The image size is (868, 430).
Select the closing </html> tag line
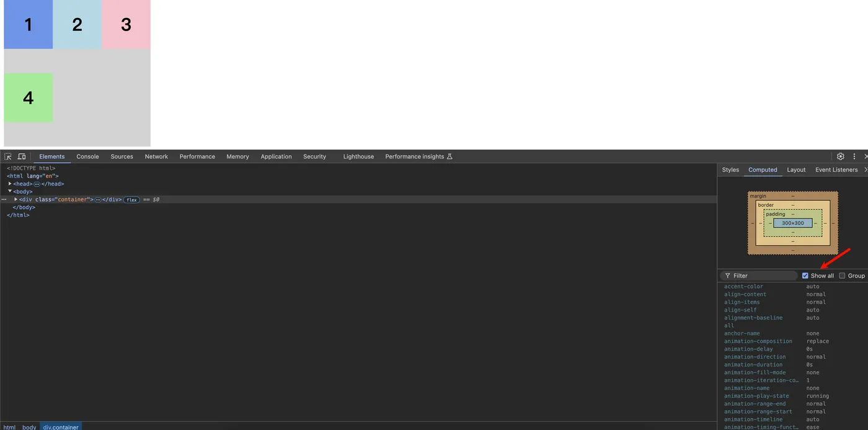18,215
